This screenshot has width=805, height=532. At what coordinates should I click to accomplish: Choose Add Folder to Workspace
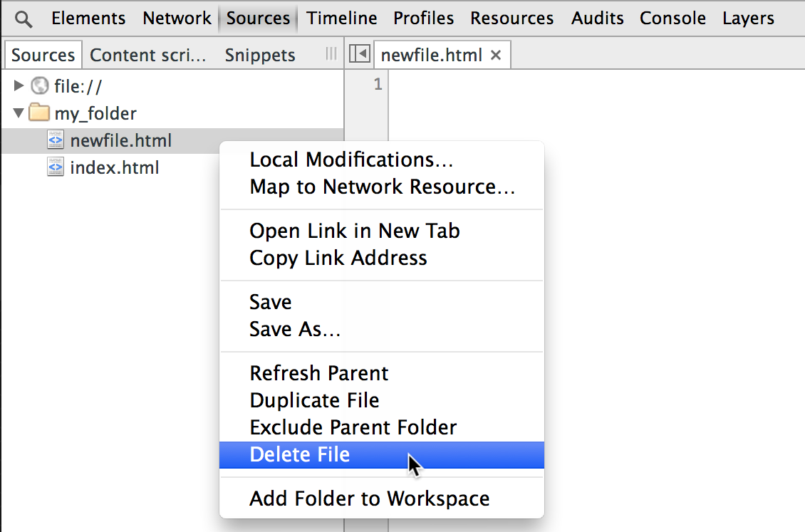[x=369, y=499]
